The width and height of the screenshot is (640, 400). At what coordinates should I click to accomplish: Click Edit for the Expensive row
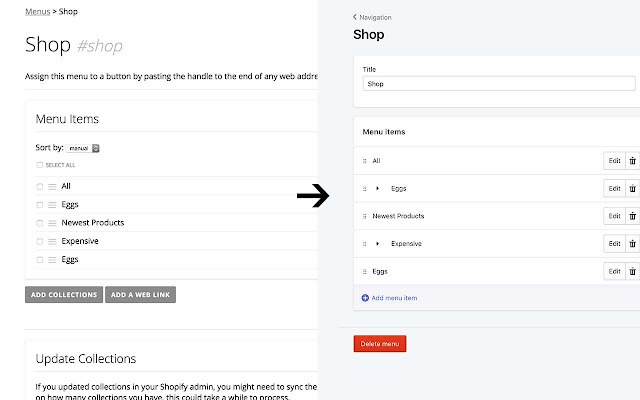614,244
